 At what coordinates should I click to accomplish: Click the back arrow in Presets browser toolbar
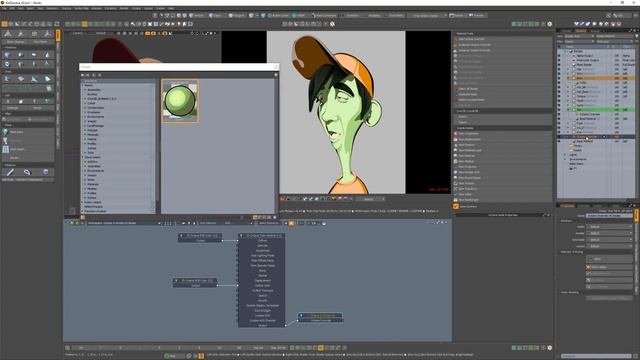(82, 75)
